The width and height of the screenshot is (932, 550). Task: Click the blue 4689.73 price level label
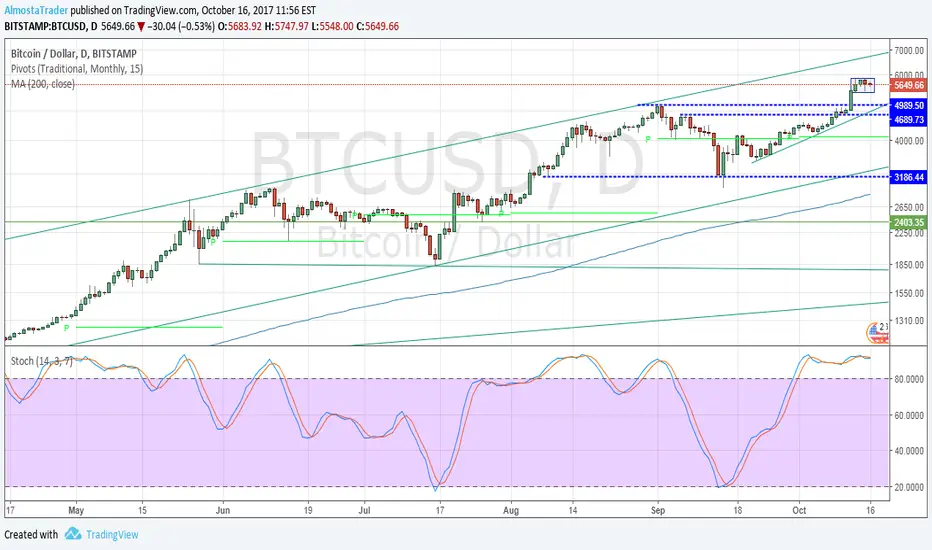909,120
